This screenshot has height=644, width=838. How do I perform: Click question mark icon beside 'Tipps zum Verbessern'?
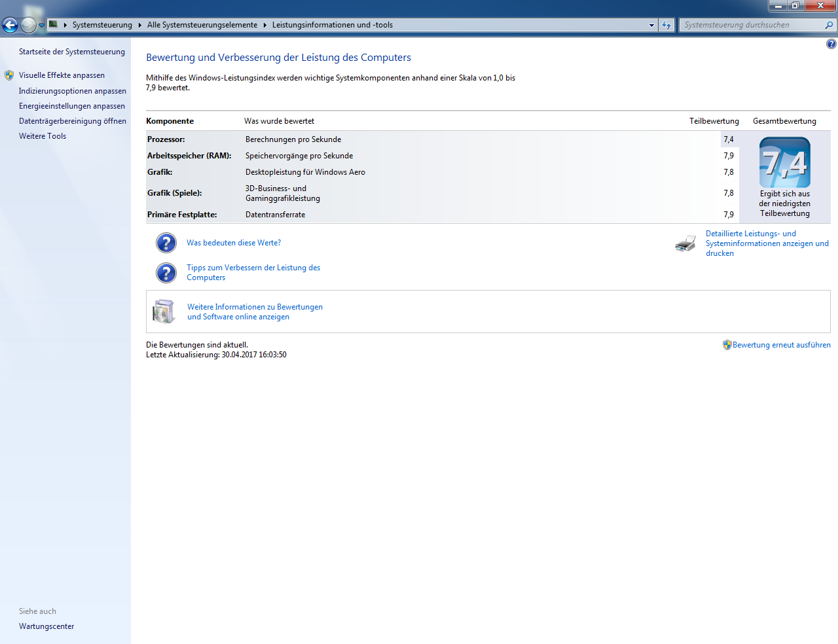coord(166,273)
